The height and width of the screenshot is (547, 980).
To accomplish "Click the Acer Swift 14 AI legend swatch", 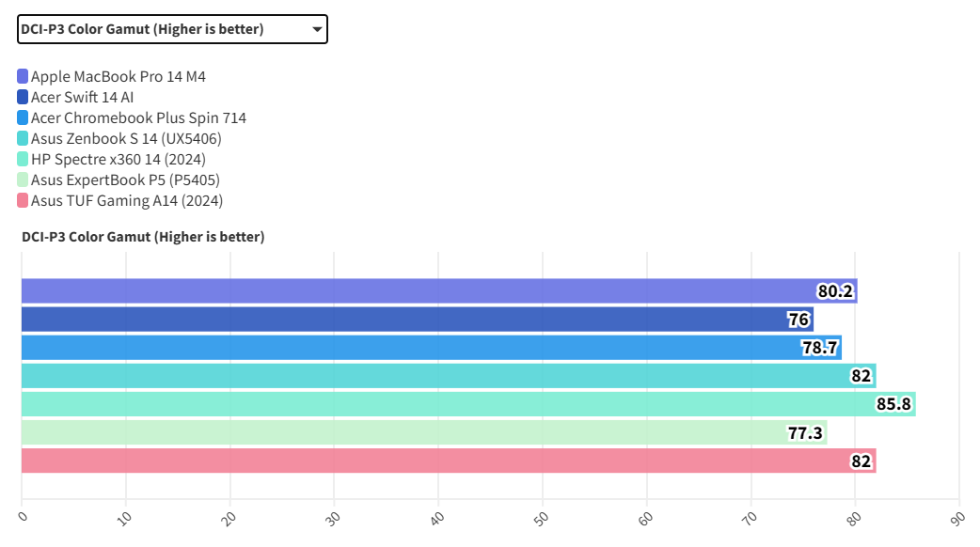I will pyautogui.click(x=23, y=97).
